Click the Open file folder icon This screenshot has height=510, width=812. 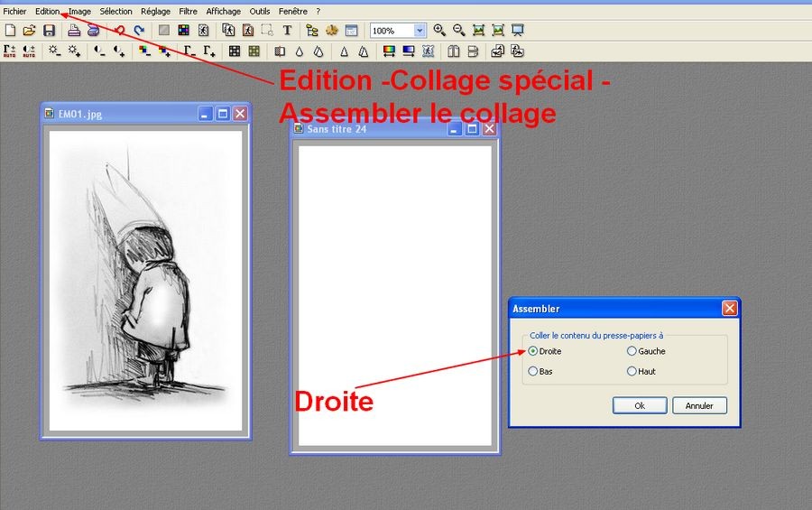(29, 31)
